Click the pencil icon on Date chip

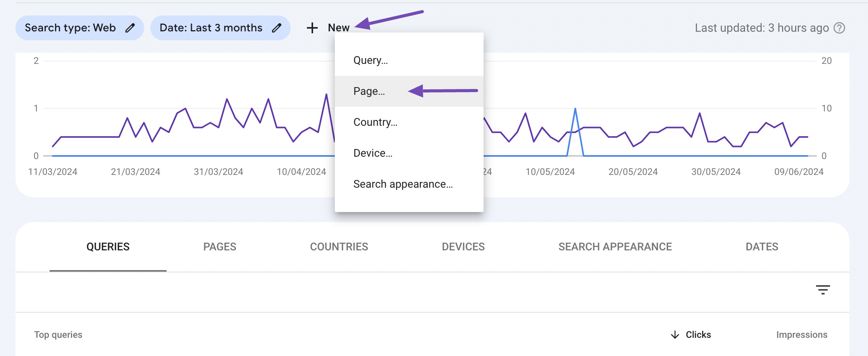tap(277, 28)
